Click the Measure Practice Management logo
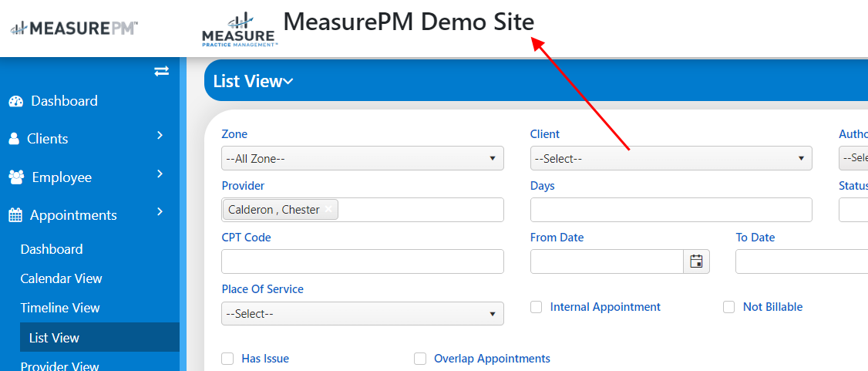 tap(240, 30)
